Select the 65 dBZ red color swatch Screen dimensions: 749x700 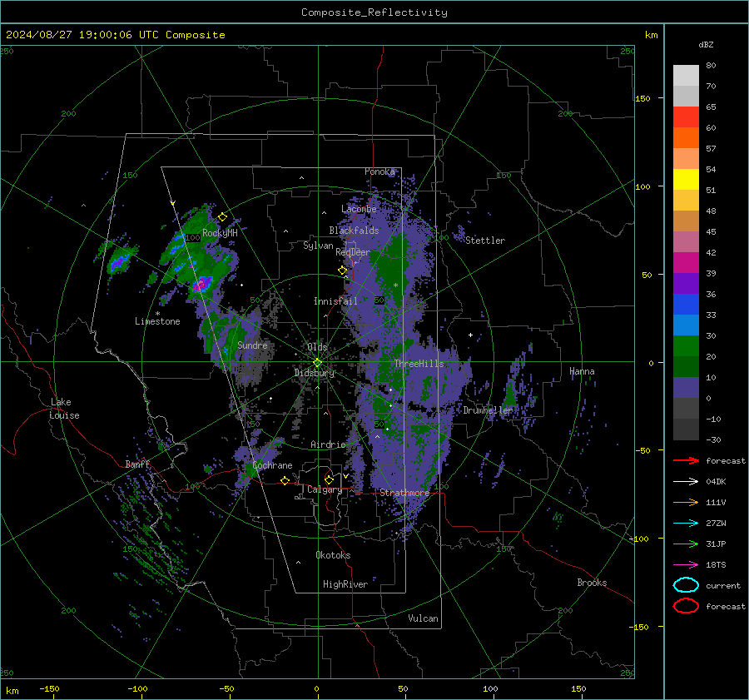click(686, 117)
